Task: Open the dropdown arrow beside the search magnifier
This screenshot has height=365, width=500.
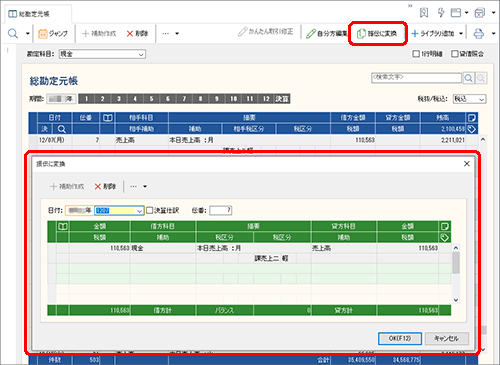Action: pos(28,33)
